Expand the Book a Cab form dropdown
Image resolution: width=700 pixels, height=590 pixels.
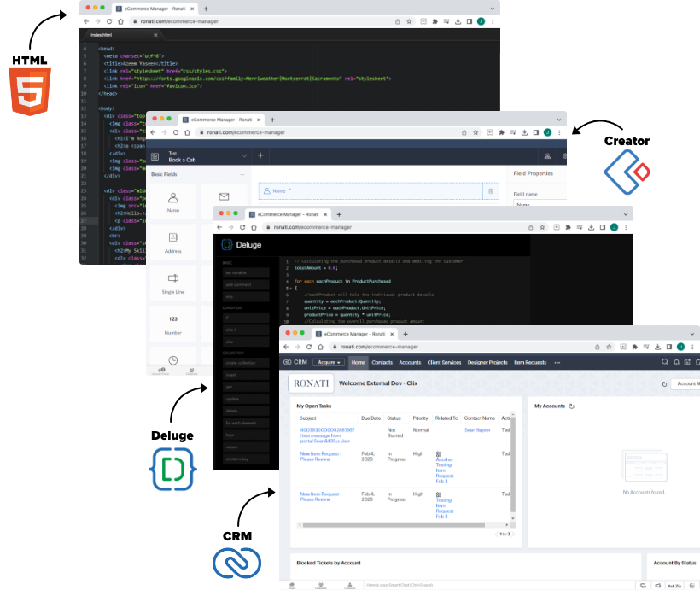[x=244, y=156]
